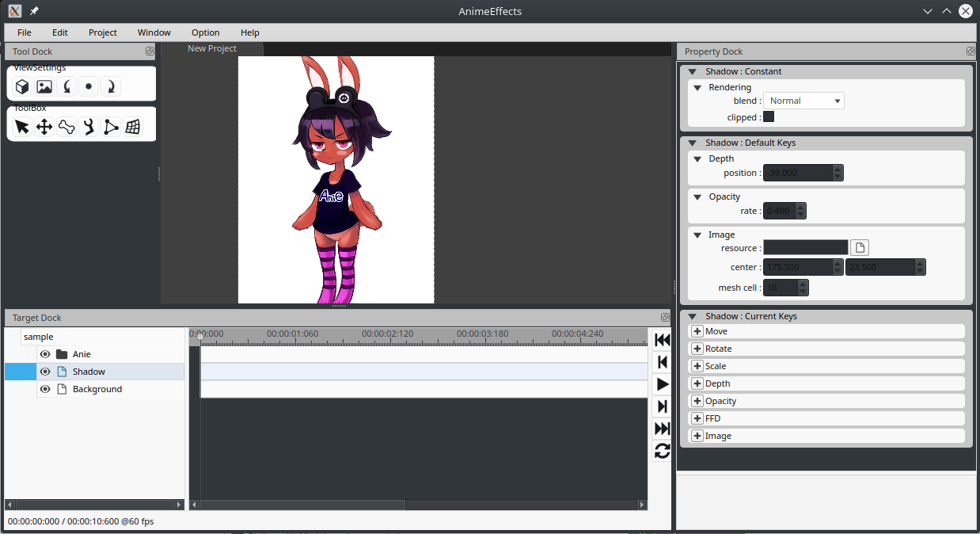
Task: Select the Pose tool
Action: 89,127
